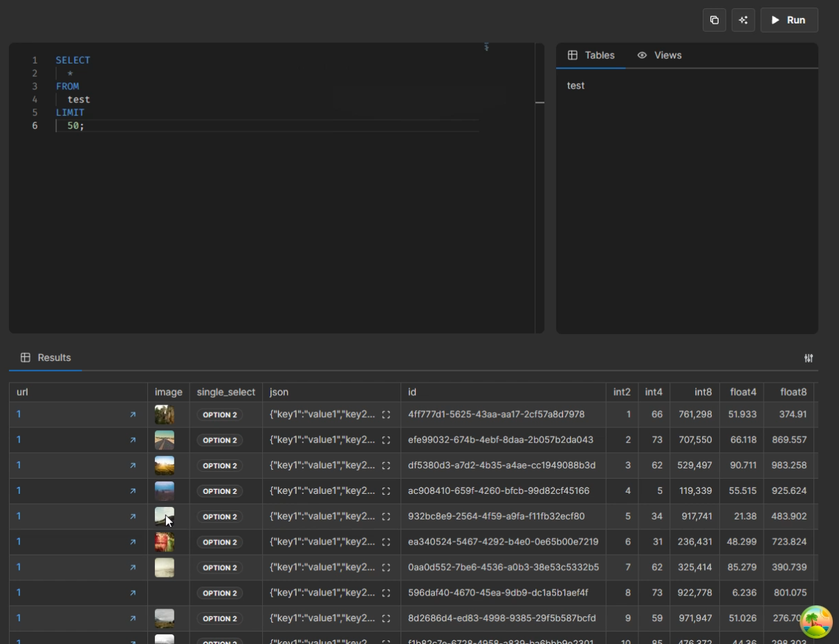Click the editor vertical scrollbar handle

(540, 102)
